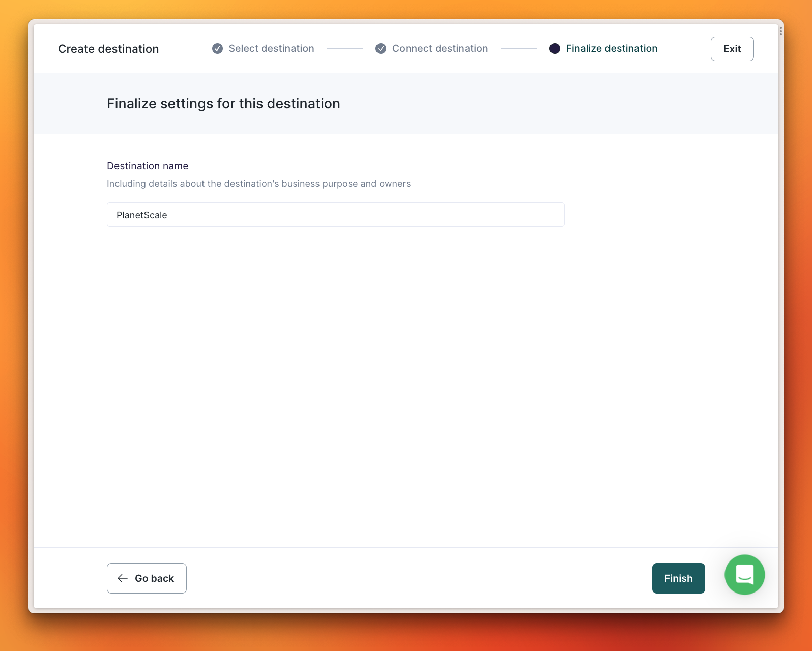Click the business purpose and owners description

click(x=258, y=184)
